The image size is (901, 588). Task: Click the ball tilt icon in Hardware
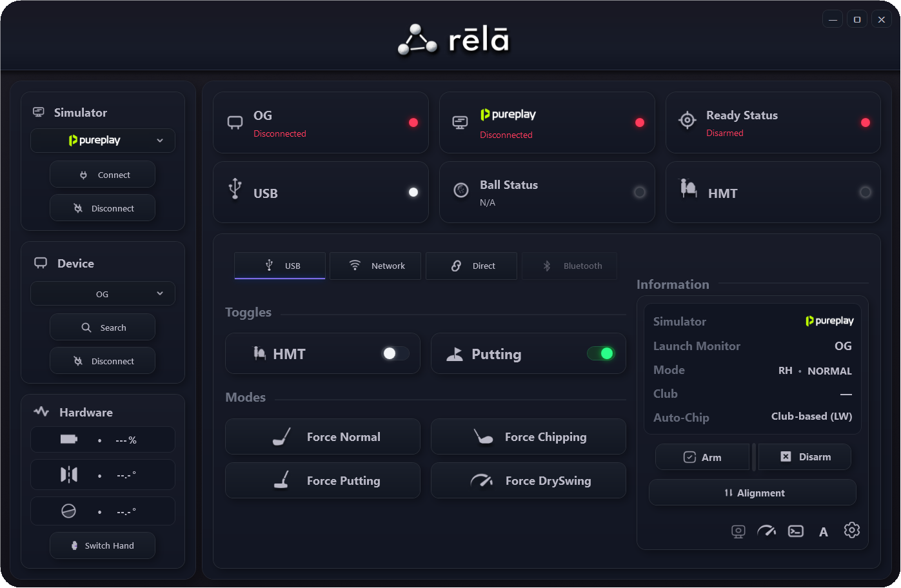click(x=68, y=511)
